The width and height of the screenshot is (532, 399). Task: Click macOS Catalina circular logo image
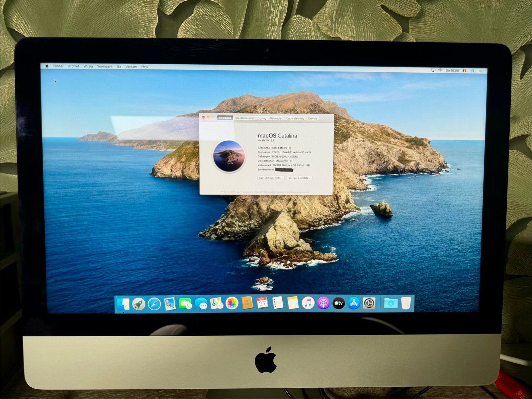coord(229,156)
